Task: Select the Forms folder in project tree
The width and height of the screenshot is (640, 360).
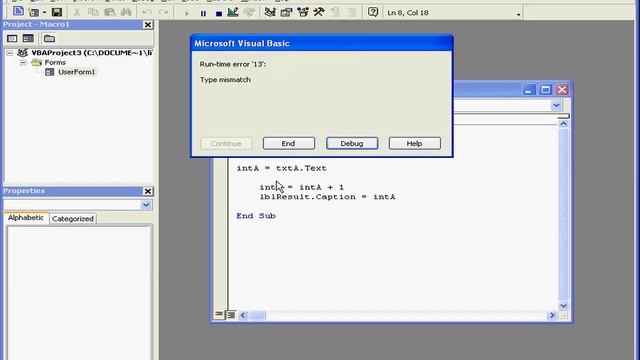Action: coord(55,62)
